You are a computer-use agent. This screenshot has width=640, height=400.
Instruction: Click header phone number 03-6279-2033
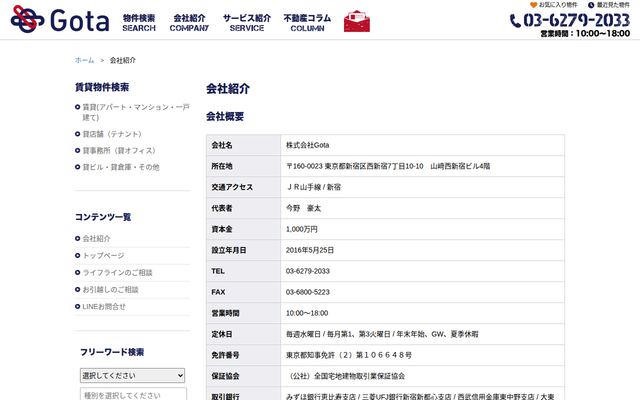point(577,20)
